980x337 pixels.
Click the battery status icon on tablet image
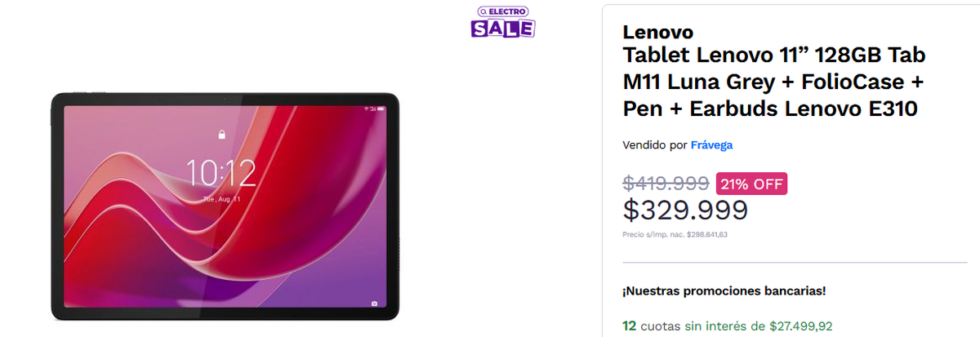(380, 107)
